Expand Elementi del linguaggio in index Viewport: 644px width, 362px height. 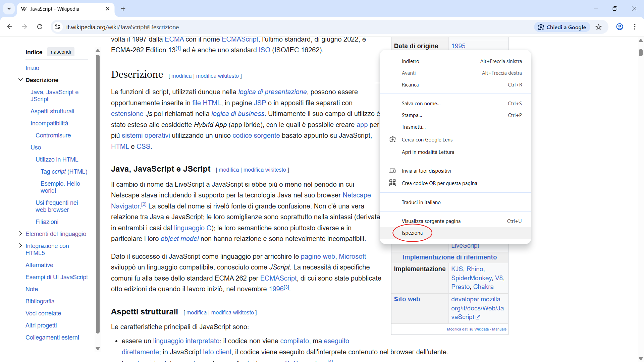coord(20,234)
